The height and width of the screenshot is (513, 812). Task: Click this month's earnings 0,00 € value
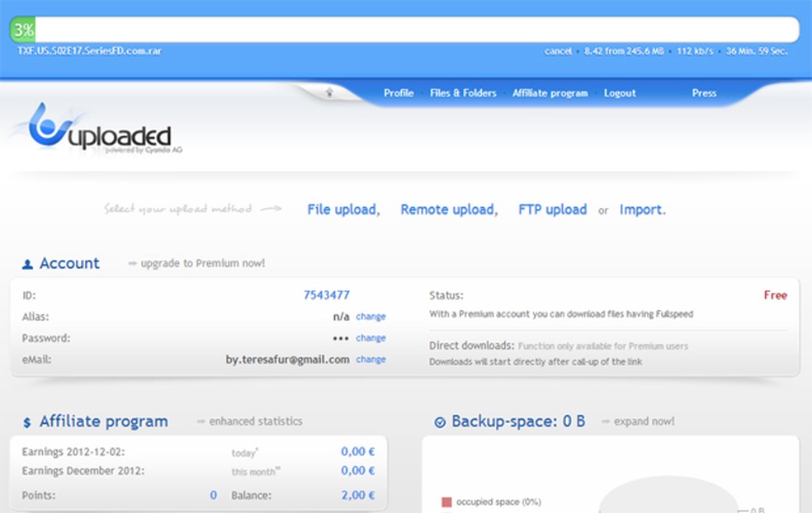[x=358, y=471]
